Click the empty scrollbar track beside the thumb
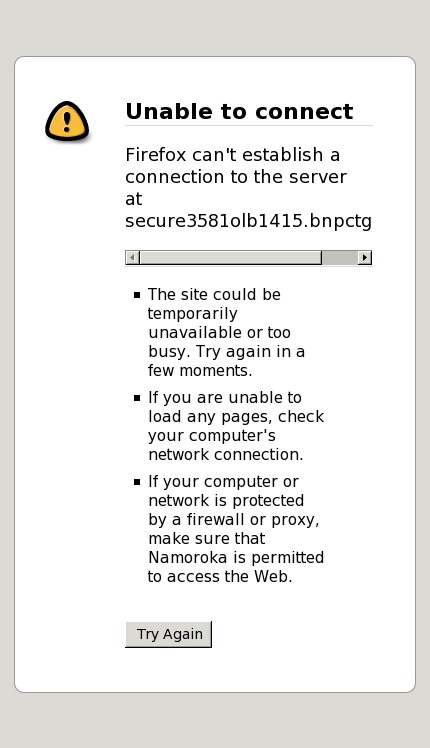 click(x=340, y=258)
